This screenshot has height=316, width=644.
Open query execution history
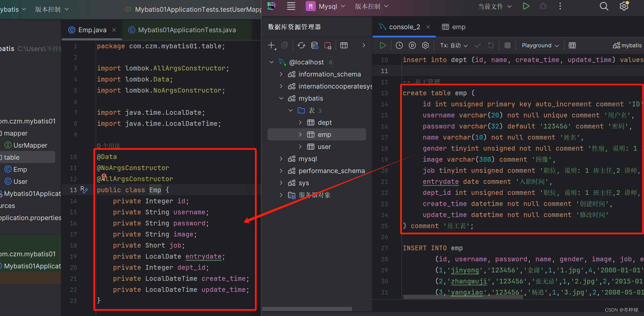(399, 45)
